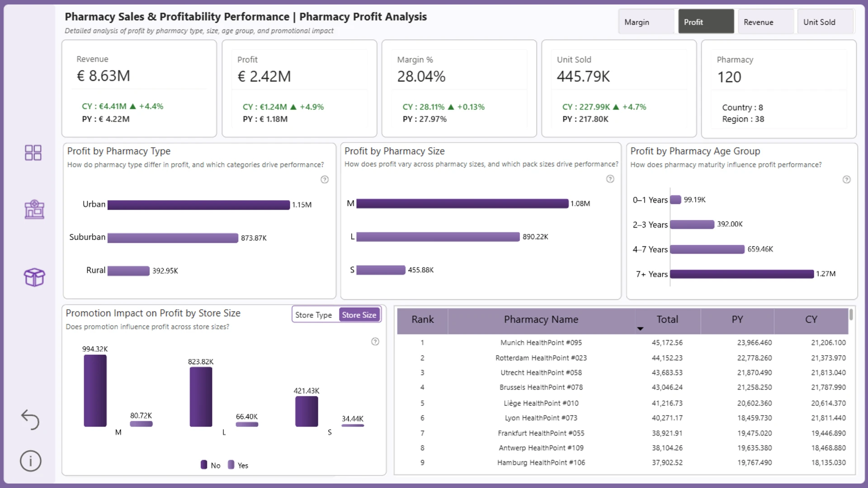Sort table by the Total column header
This screenshot has height=488, width=868.
pyautogui.click(x=667, y=319)
